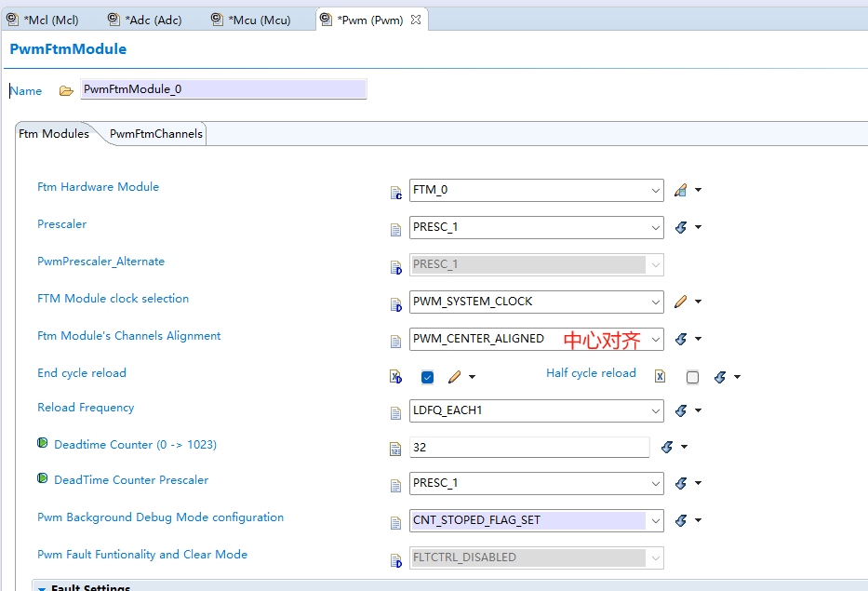The image size is (868, 591).
Task: Click the folder icon next to Name
Action: [x=66, y=91]
